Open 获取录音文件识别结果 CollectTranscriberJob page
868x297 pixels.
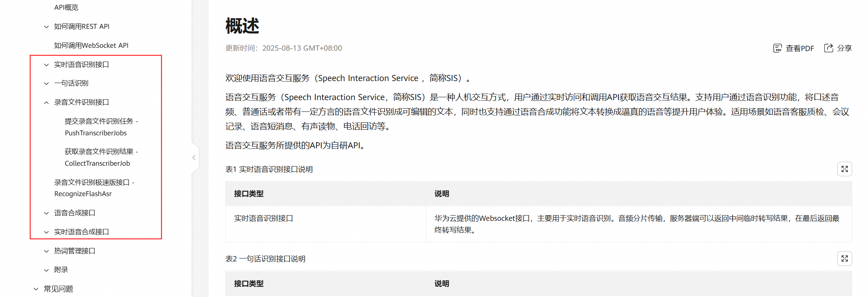[101, 157]
